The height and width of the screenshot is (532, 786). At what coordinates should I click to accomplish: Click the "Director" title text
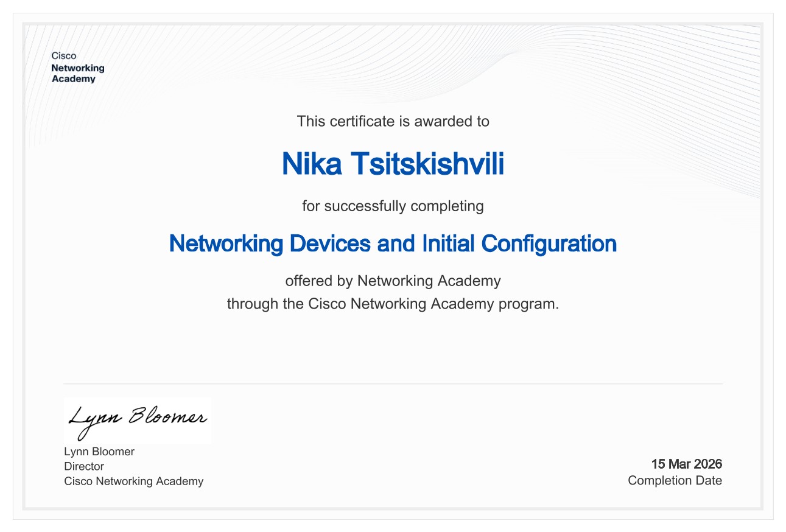[84, 466]
